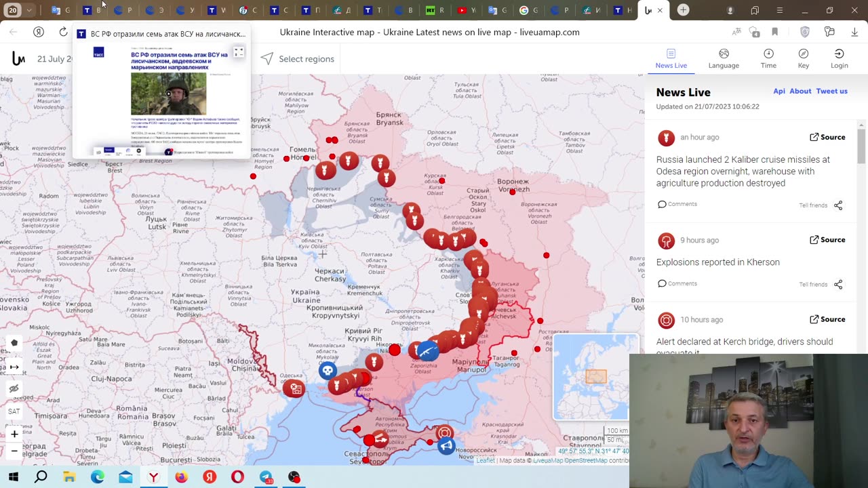Click the Login button
Viewport: 868px width, 488px height.
tap(840, 59)
